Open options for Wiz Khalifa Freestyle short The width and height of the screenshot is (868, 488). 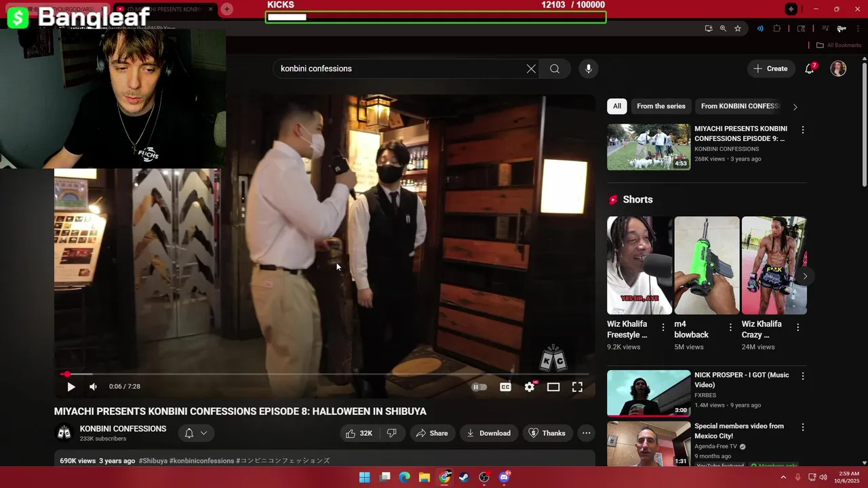click(663, 327)
